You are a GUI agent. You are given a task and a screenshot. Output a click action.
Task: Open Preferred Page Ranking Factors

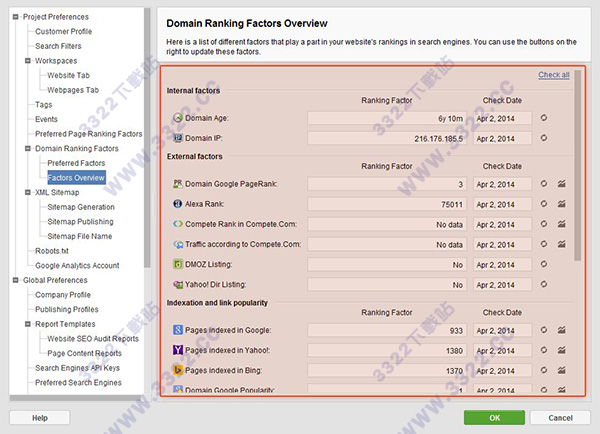(x=89, y=134)
